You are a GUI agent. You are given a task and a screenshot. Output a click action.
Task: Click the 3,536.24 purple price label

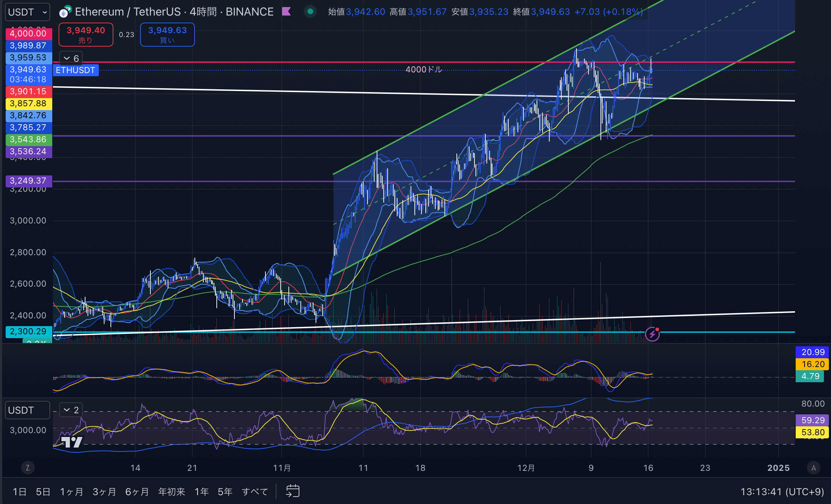pyautogui.click(x=29, y=152)
